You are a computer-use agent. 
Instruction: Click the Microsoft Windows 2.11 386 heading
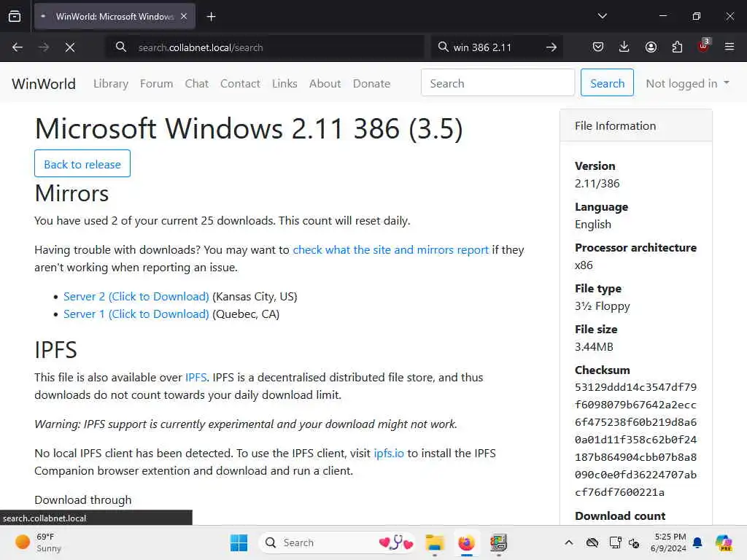[x=249, y=128]
